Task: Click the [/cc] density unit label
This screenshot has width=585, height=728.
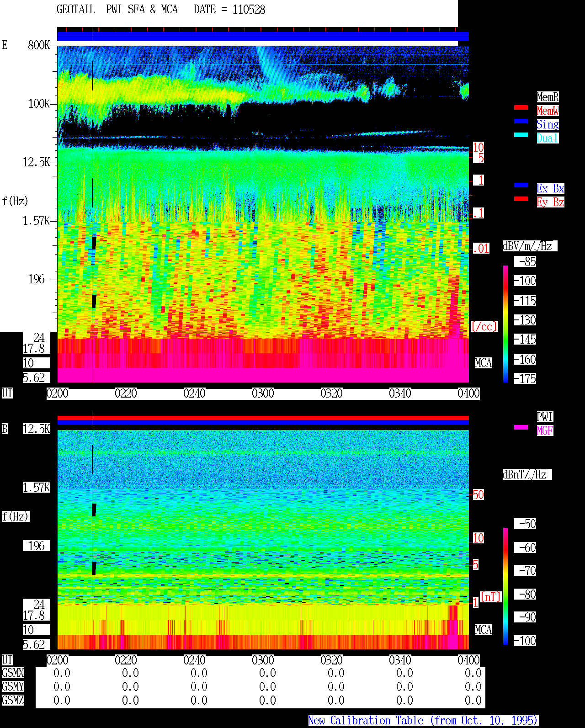Action: click(x=484, y=327)
